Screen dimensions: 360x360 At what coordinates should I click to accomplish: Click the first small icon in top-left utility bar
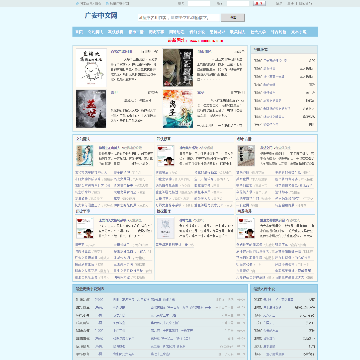coord(77,3)
